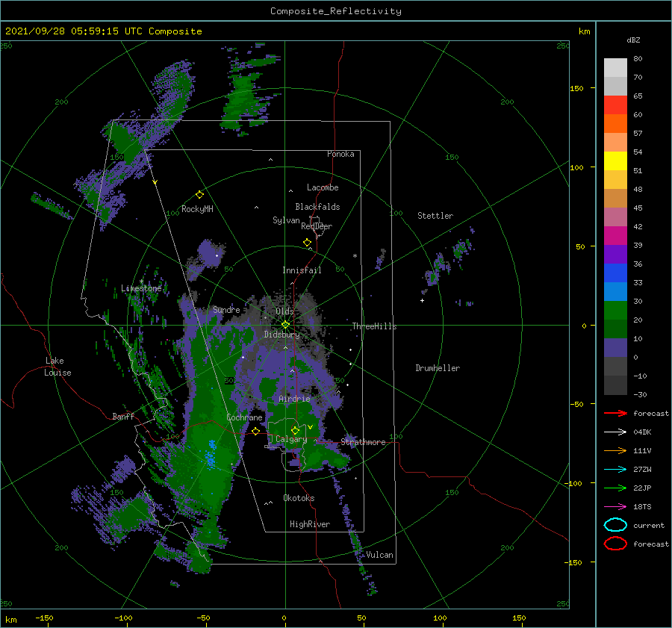The height and width of the screenshot is (628, 672).
Task: Select the dark gray 0 dBZ band
Action: pyautogui.click(x=615, y=366)
